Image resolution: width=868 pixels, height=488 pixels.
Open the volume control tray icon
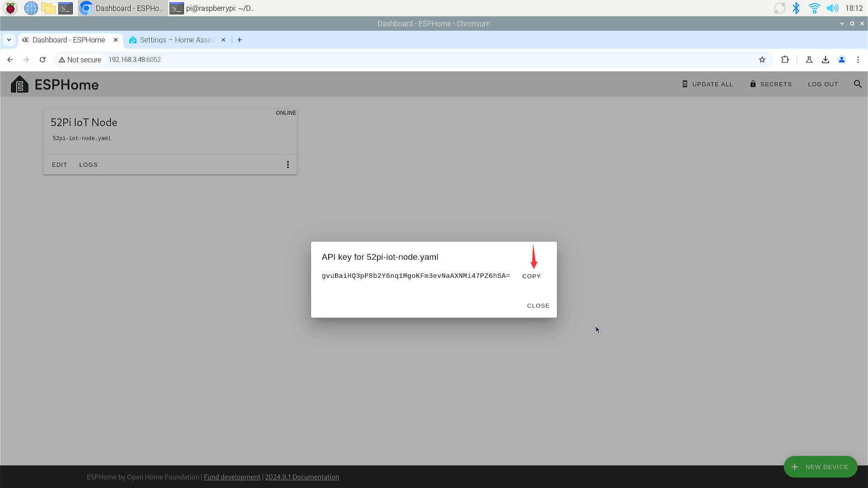coord(832,8)
